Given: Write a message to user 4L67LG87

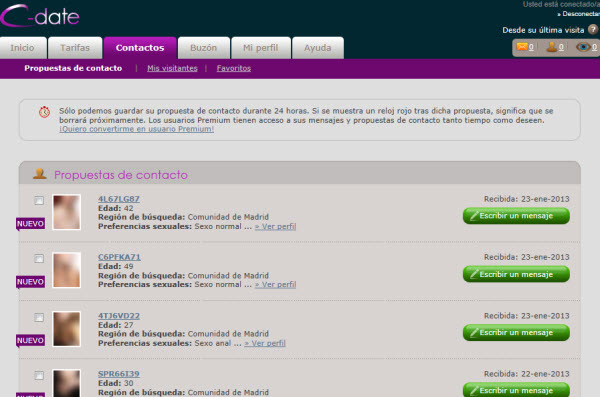Looking at the screenshot, I should click(516, 216).
